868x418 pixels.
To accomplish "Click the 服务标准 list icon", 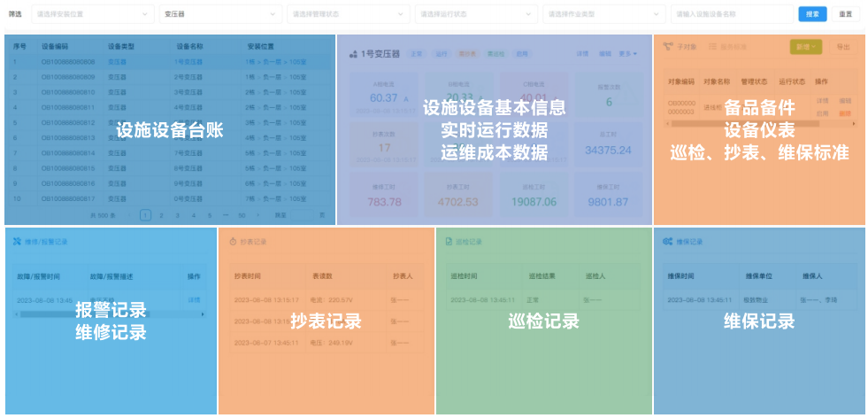I will click(x=713, y=47).
